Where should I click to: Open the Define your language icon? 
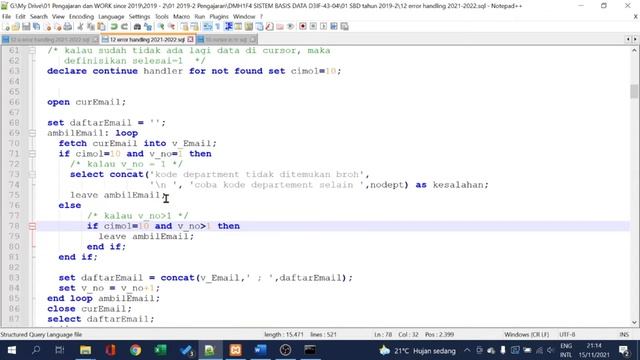238,27
